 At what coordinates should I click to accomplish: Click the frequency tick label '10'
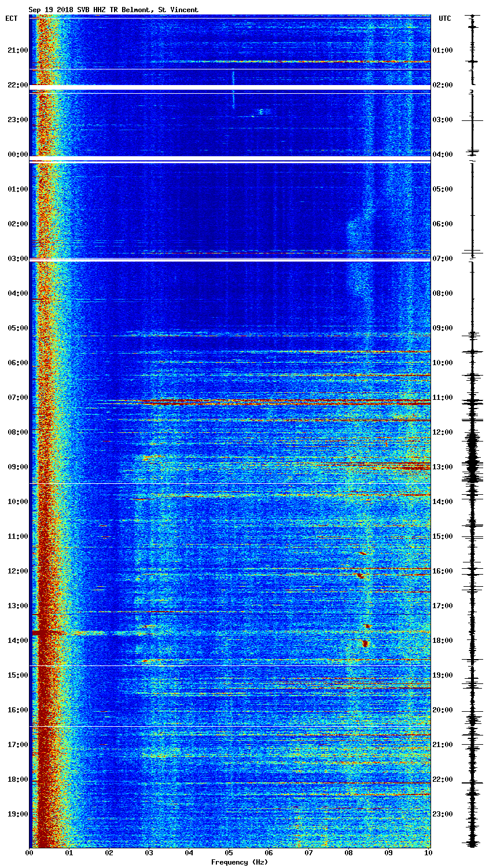429,853
